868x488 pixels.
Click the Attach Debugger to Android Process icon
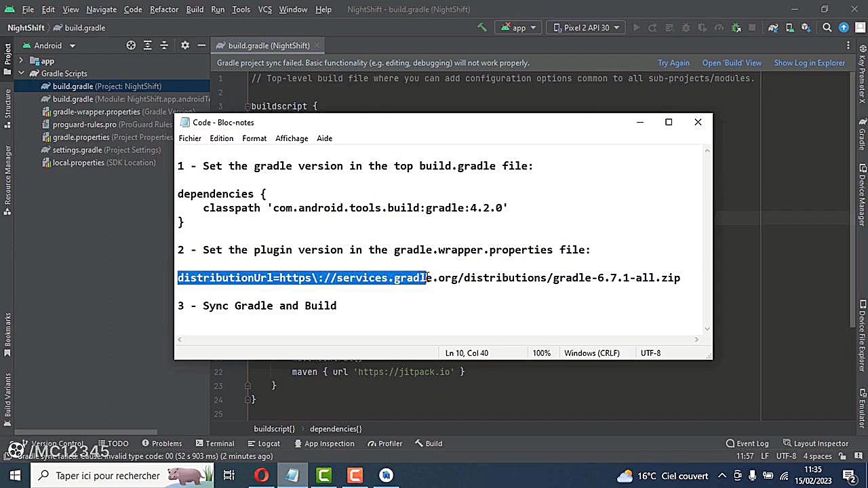coord(736,28)
